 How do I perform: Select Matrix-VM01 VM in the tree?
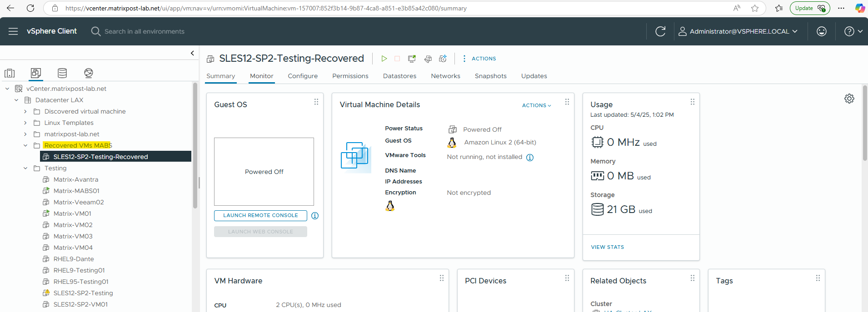click(72, 213)
